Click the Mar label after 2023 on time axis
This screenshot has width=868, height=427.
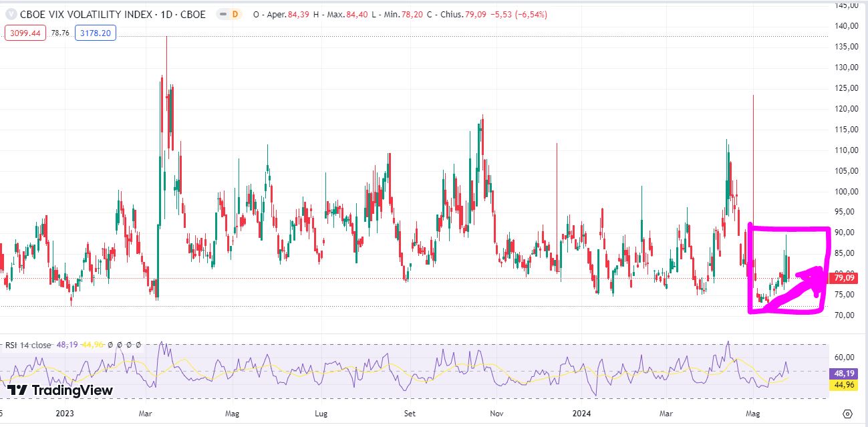(145, 414)
